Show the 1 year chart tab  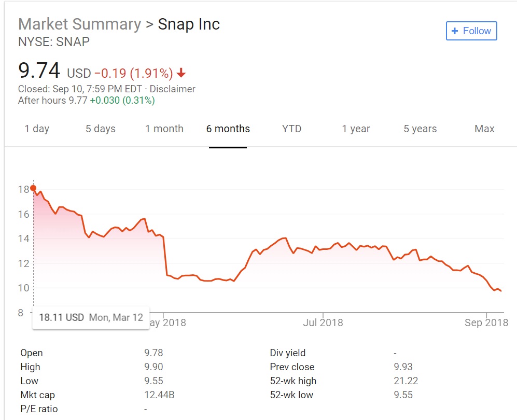tap(356, 129)
